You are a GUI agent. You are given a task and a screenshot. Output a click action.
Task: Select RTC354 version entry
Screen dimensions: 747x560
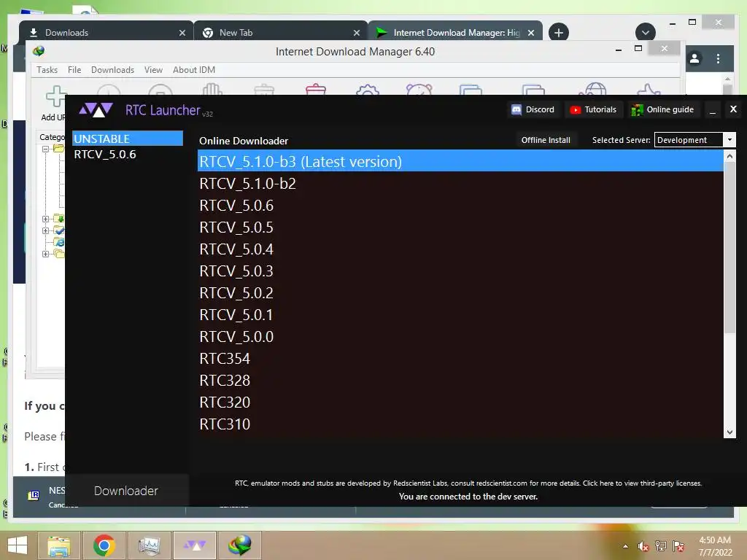(460, 359)
